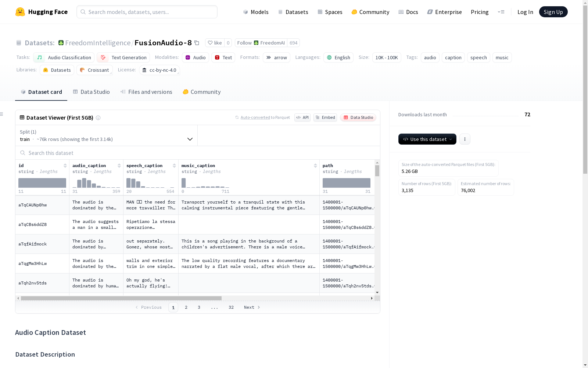Select the Text modality tag
Image resolution: width=588 pixels, height=368 pixels.
point(223,57)
